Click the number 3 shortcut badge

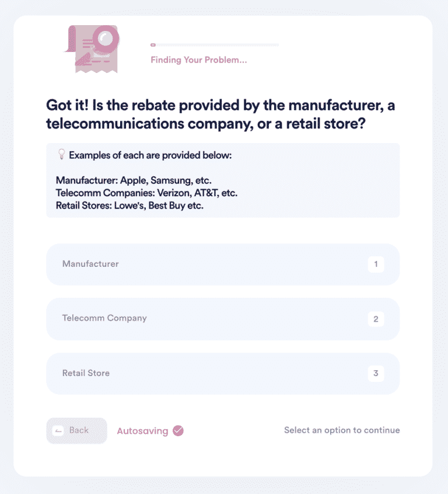[376, 374]
